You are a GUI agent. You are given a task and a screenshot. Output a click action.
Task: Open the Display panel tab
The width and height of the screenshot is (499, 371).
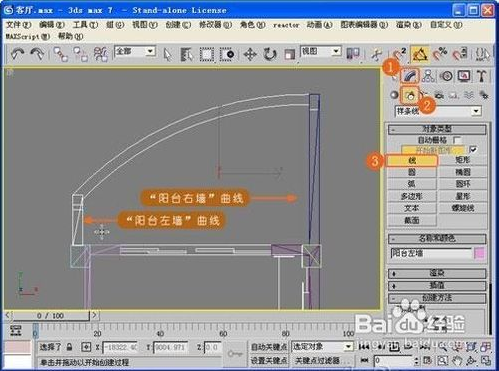click(464, 76)
